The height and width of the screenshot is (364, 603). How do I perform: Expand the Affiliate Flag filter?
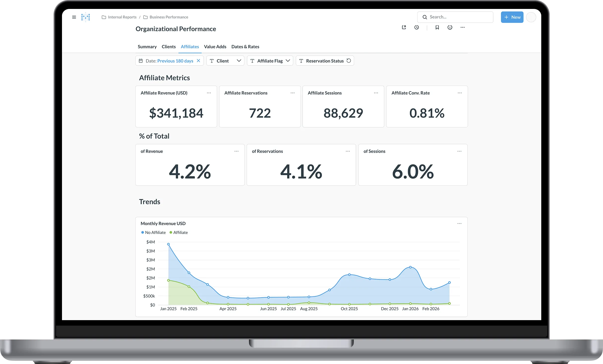pos(288,60)
